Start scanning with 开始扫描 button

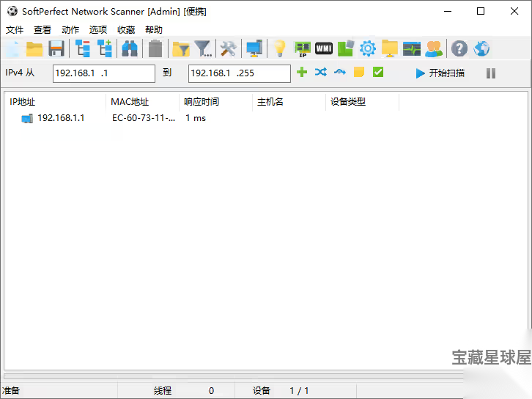440,73
